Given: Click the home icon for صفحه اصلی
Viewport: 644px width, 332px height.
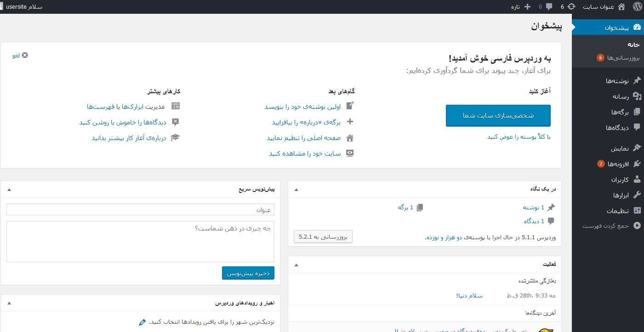Looking at the screenshot, I should coord(350,138).
